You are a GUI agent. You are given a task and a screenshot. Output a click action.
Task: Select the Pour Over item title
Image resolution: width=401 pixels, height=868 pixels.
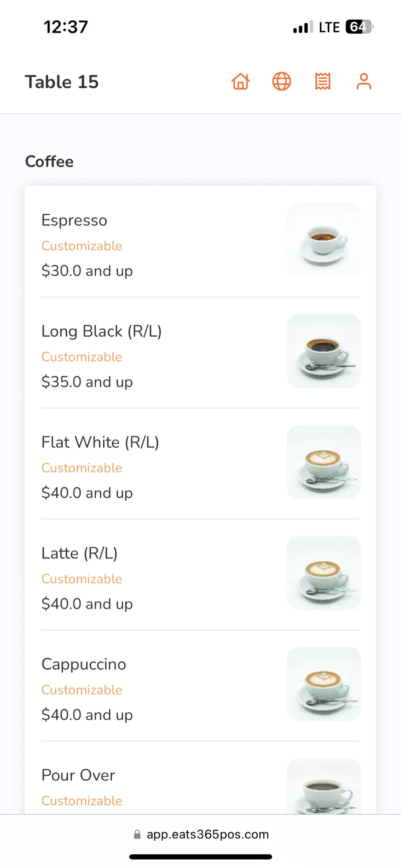(78, 775)
